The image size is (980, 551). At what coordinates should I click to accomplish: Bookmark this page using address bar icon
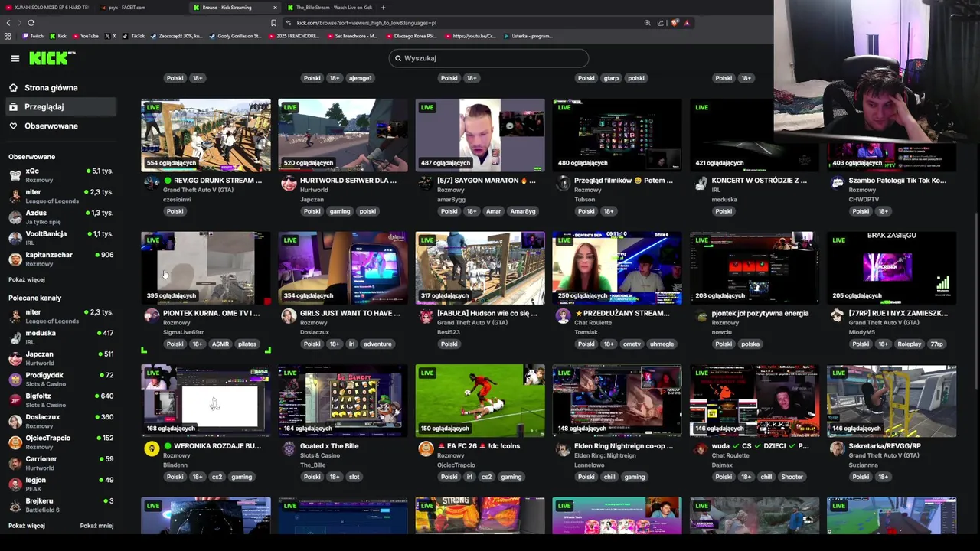[x=273, y=23]
